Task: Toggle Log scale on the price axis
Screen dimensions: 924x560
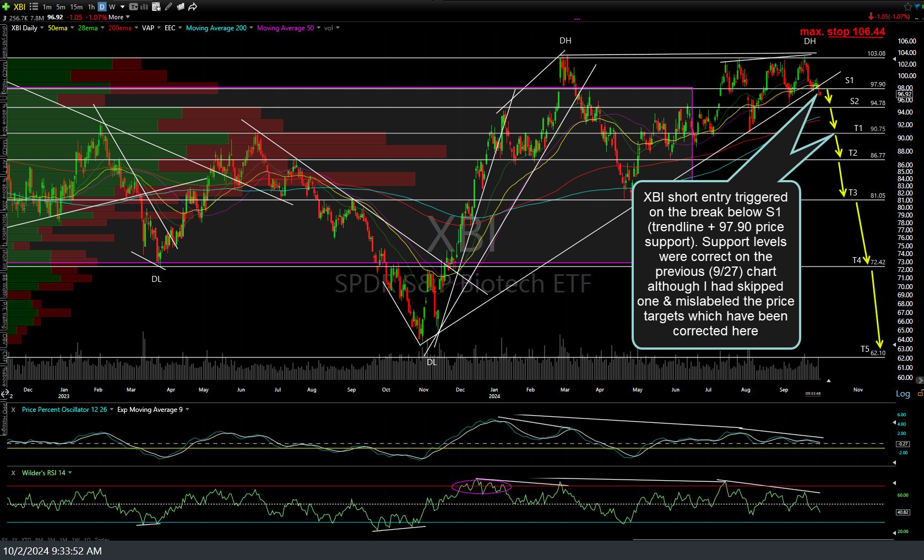Action: click(903, 394)
